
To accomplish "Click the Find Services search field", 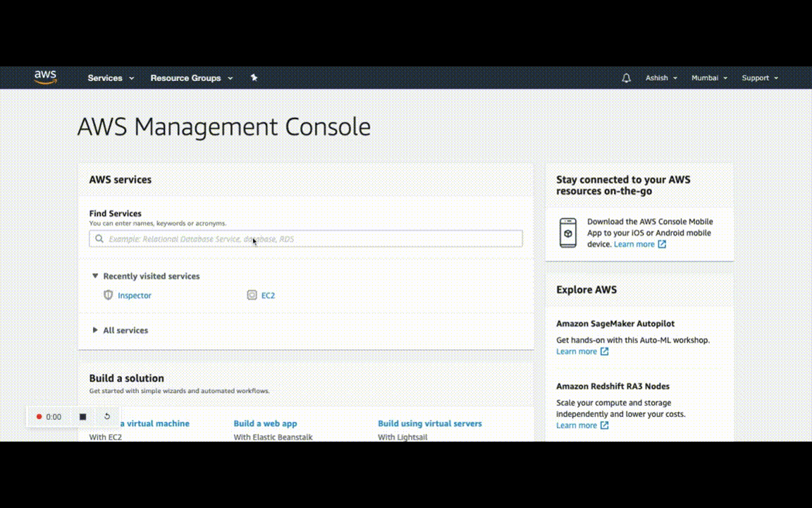I will [x=305, y=238].
